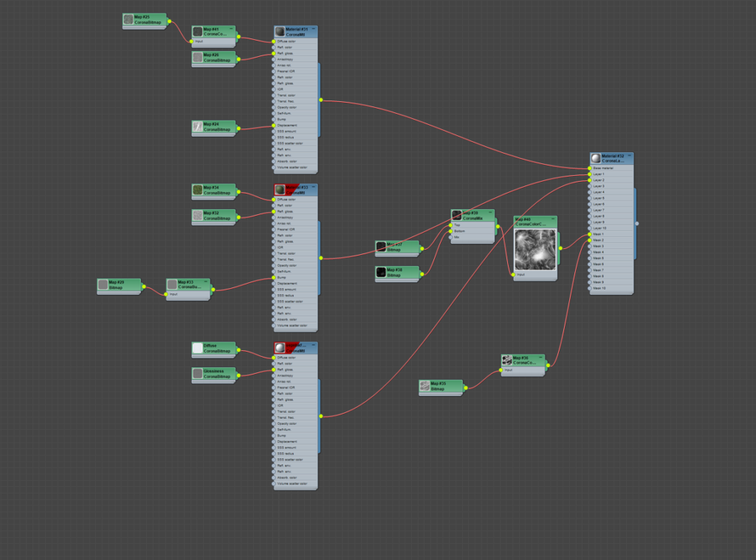
Task: Click the sphere preview icon on Material #31 CoronaMtl
Action: pyautogui.click(x=280, y=32)
